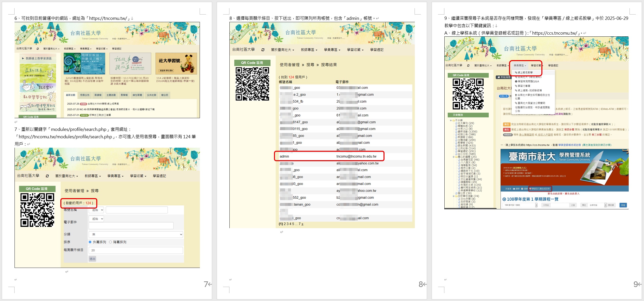644x301 pixels.
Task: Click the tncomu@tncomu.tn.edu.tw email cell
Action: click(x=356, y=156)
